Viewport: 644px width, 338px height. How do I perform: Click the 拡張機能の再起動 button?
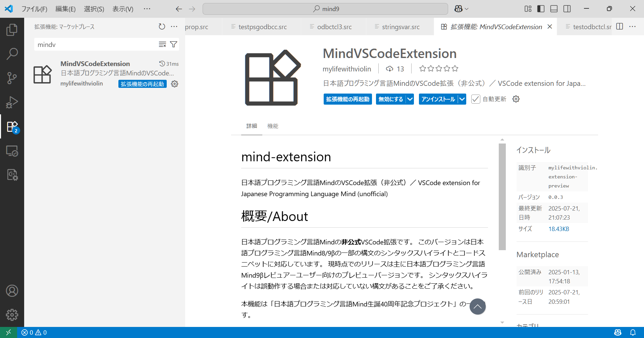pyautogui.click(x=347, y=99)
